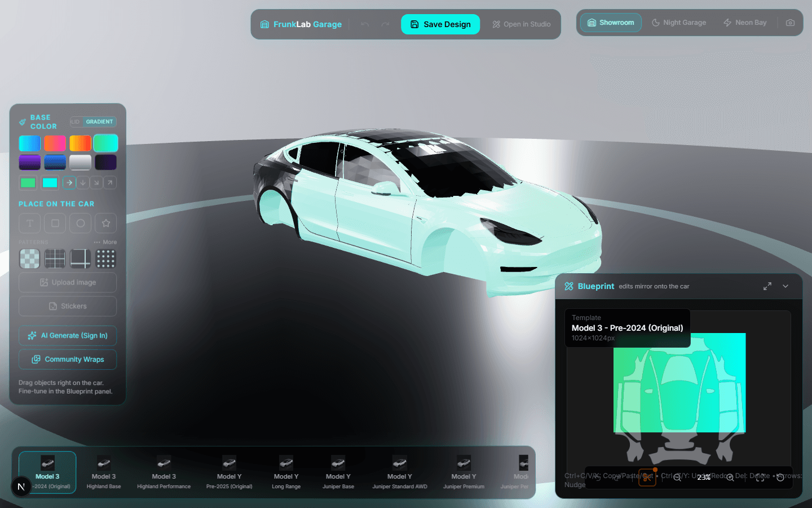
Task: Apply the offset lines pattern
Action: coord(81,259)
